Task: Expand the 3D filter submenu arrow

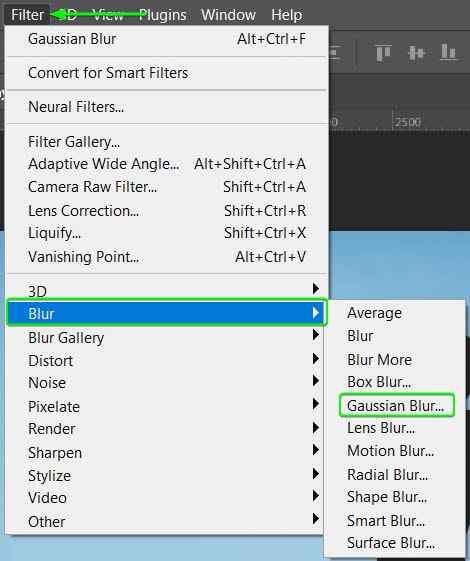Action: pos(315,288)
